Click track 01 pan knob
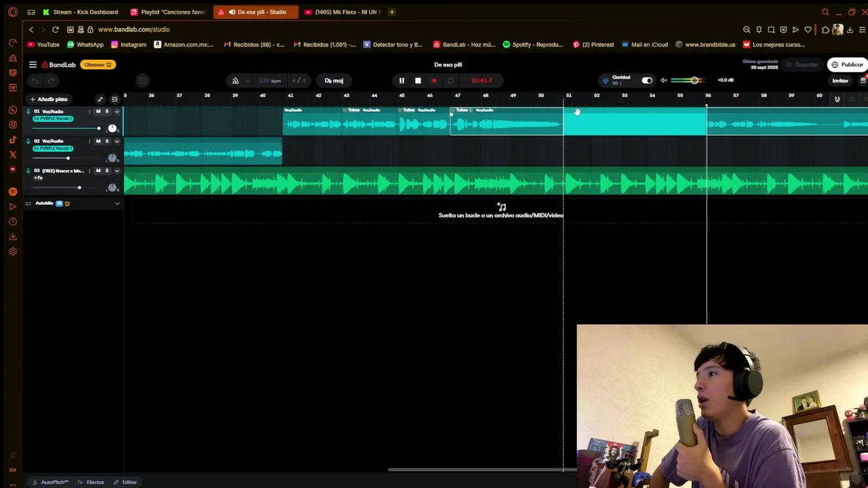Image resolution: width=868 pixels, height=488 pixels. 112,128
